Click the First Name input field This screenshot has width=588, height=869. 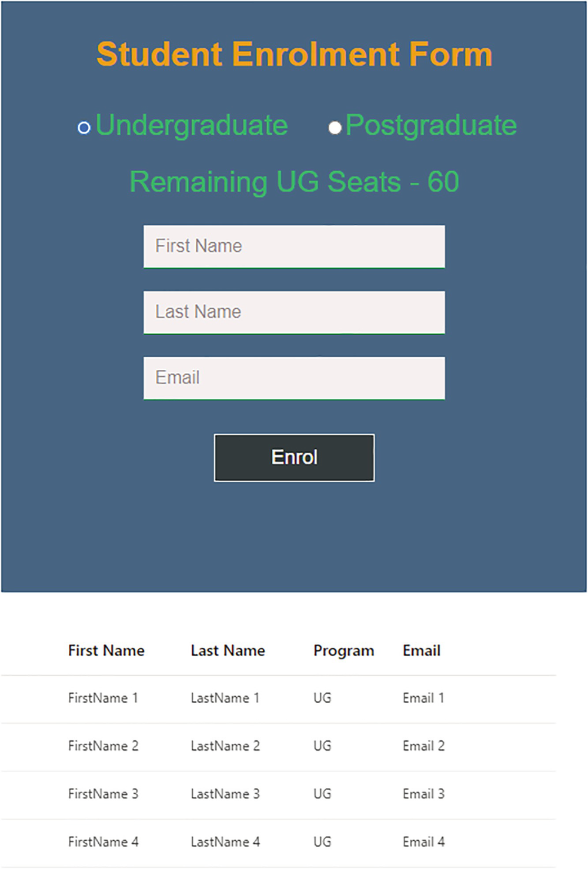pyautogui.click(x=294, y=246)
